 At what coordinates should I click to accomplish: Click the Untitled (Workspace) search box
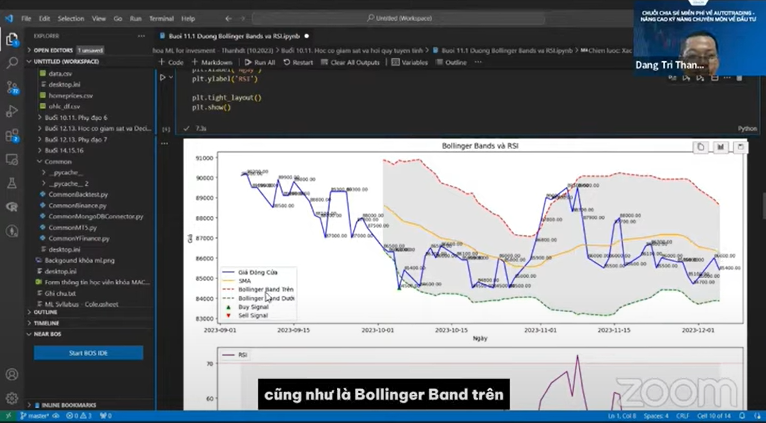click(399, 19)
